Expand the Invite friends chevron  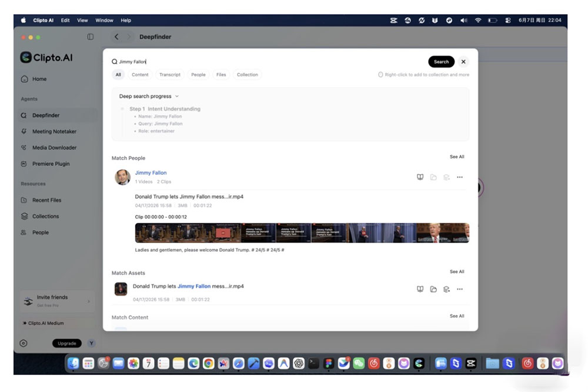click(x=89, y=301)
